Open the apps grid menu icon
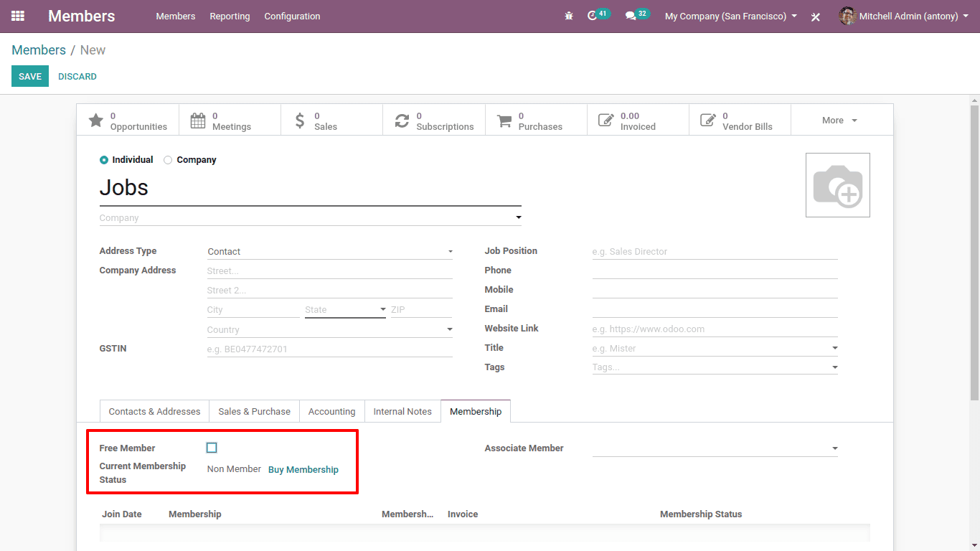The width and height of the screenshot is (980, 551). pos(18,16)
